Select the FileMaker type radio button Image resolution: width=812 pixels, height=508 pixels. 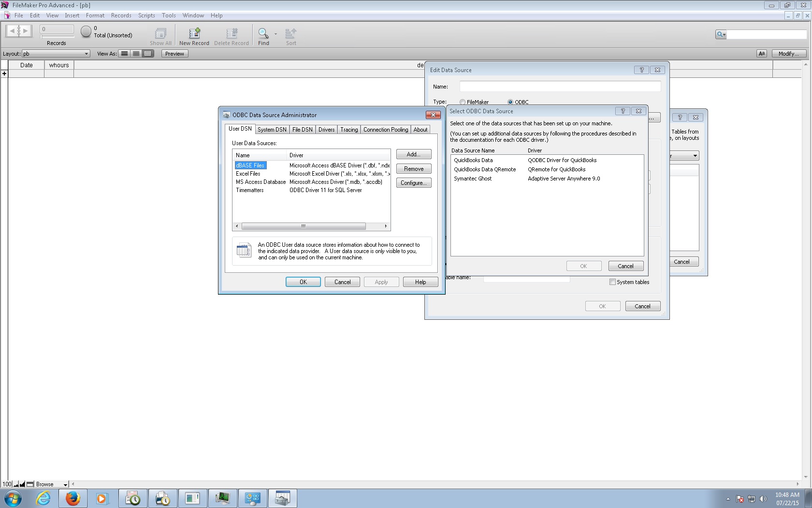(x=463, y=102)
